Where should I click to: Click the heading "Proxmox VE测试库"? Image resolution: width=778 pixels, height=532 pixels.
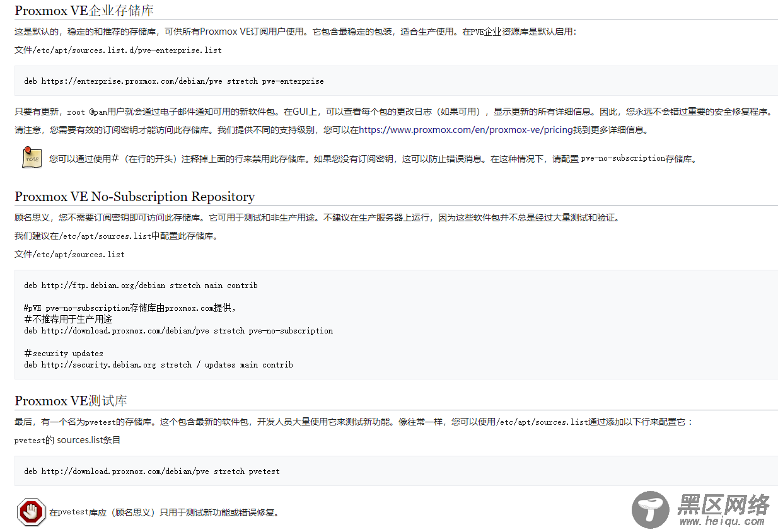71,401
